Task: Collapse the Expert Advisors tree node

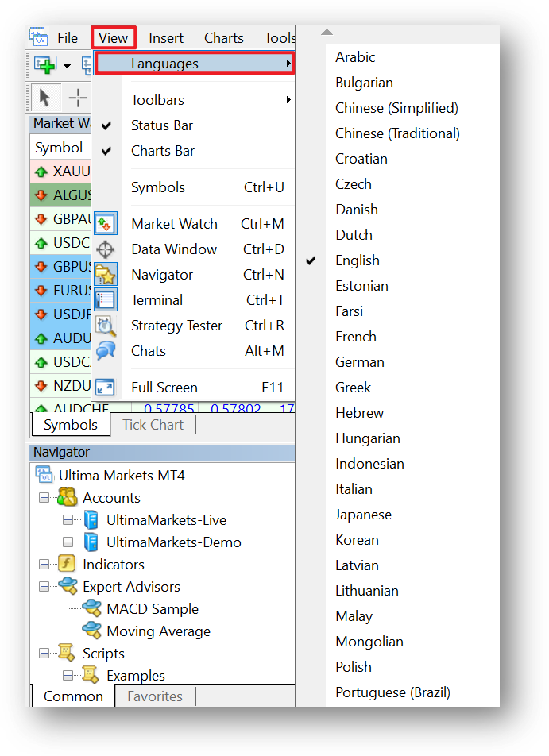Action: coord(44,586)
